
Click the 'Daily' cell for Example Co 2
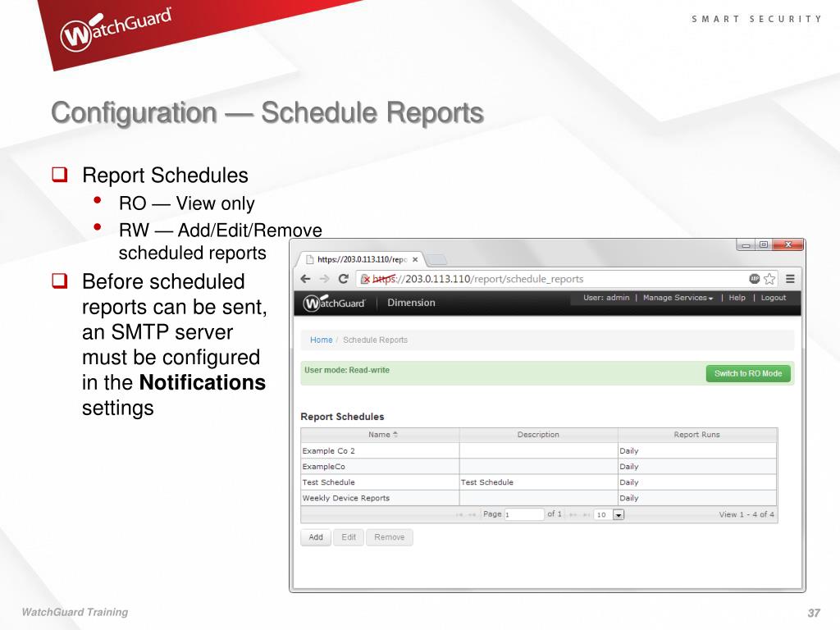point(697,450)
